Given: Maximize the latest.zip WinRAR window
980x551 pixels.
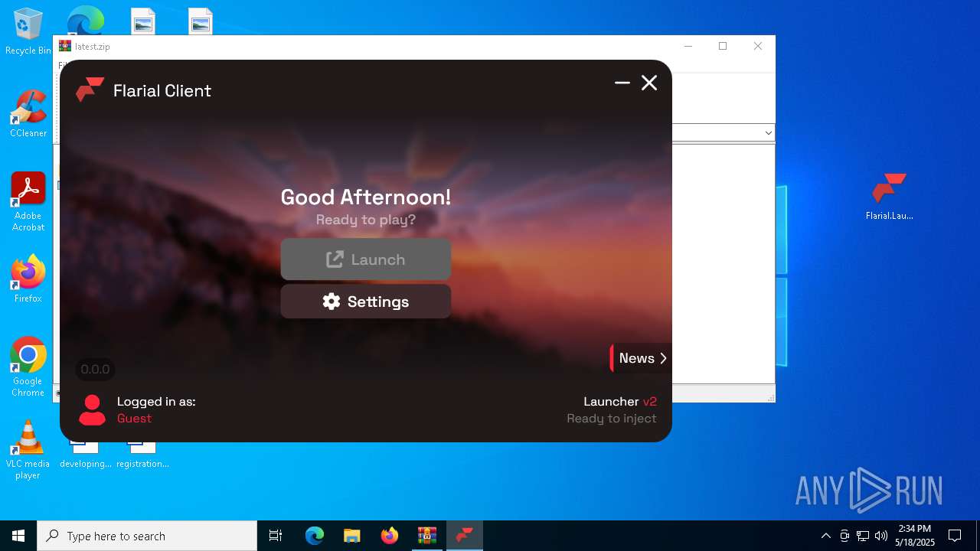Looking at the screenshot, I should [723, 46].
